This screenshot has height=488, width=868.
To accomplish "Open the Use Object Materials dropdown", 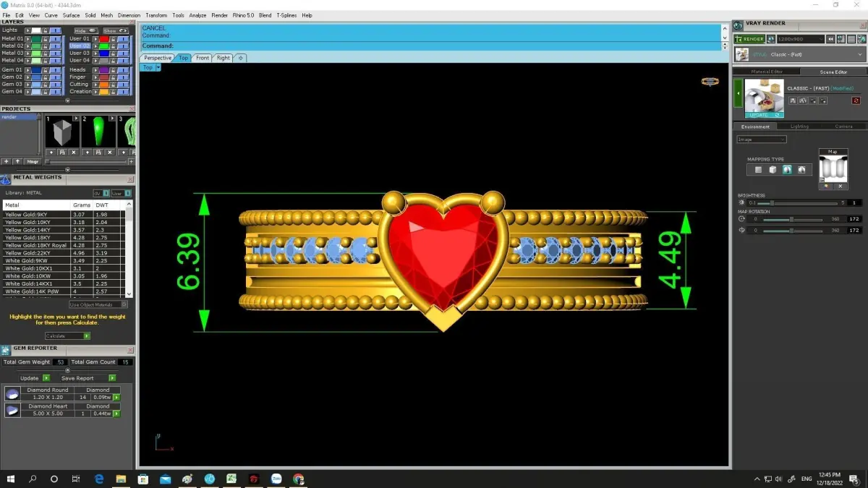I will [98, 305].
